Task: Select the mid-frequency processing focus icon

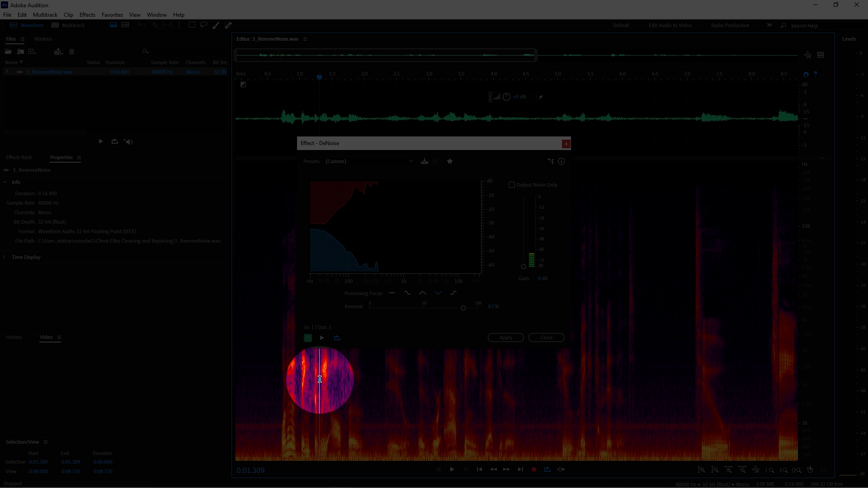Action: 423,293
